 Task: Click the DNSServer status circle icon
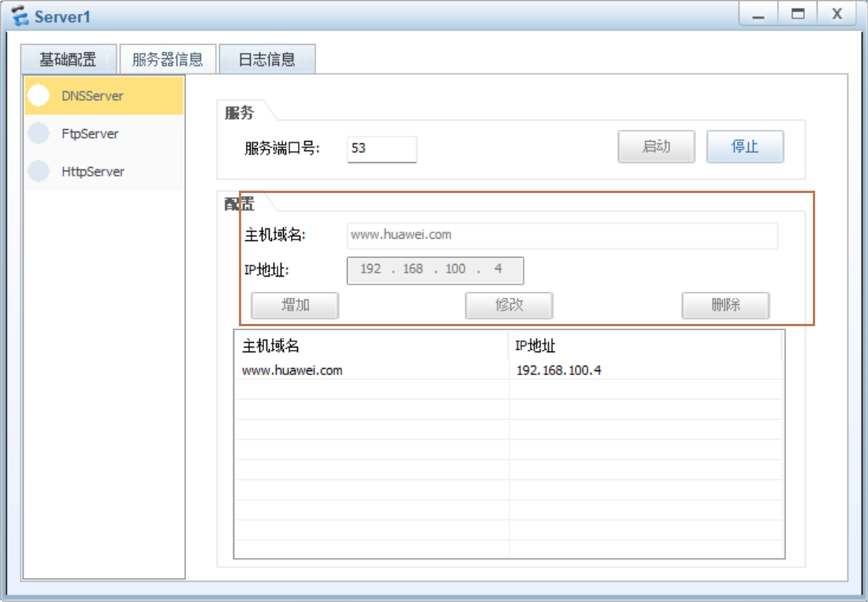[39, 95]
